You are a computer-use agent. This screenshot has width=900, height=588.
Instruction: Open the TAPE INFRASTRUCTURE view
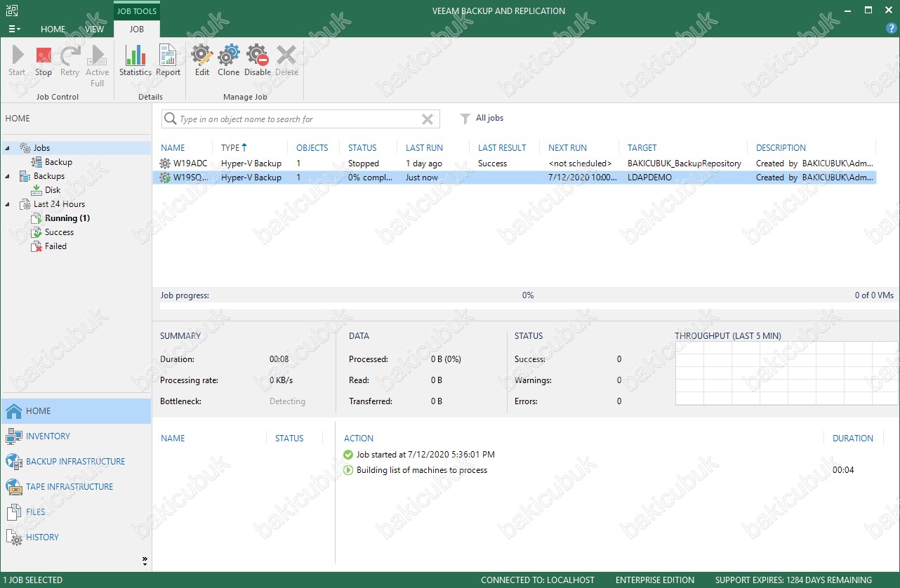pos(70,487)
